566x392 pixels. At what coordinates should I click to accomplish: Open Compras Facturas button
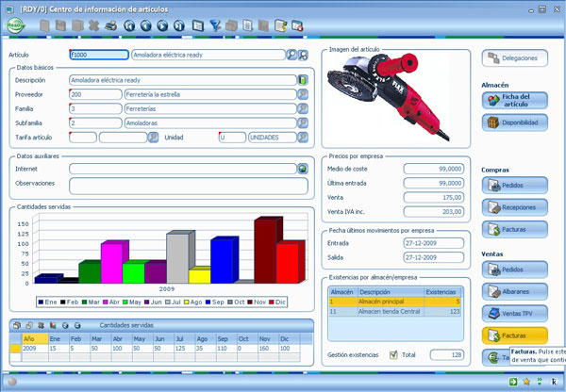(x=515, y=229)
